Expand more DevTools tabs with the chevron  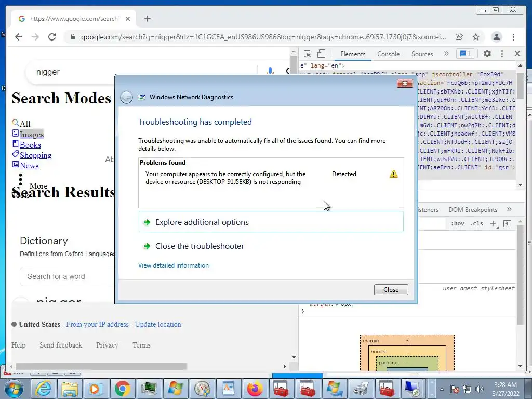coord(446,54)
